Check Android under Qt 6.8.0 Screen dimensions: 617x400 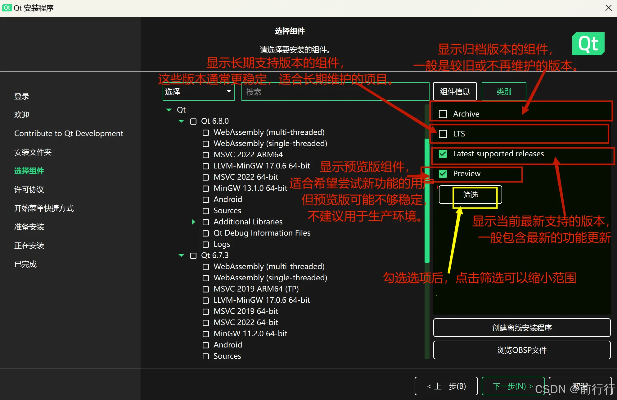click(206, 200)
